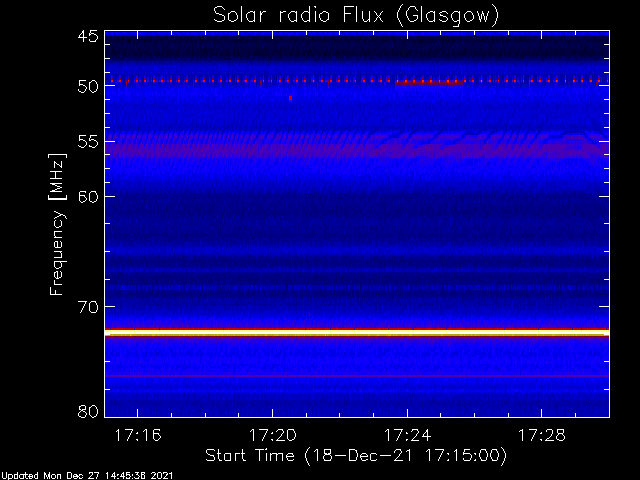Viewport: 640px width, 480px height.
Task: Click the solid red bar at 17:24–17:25
Action: click(x=429, y=83)
